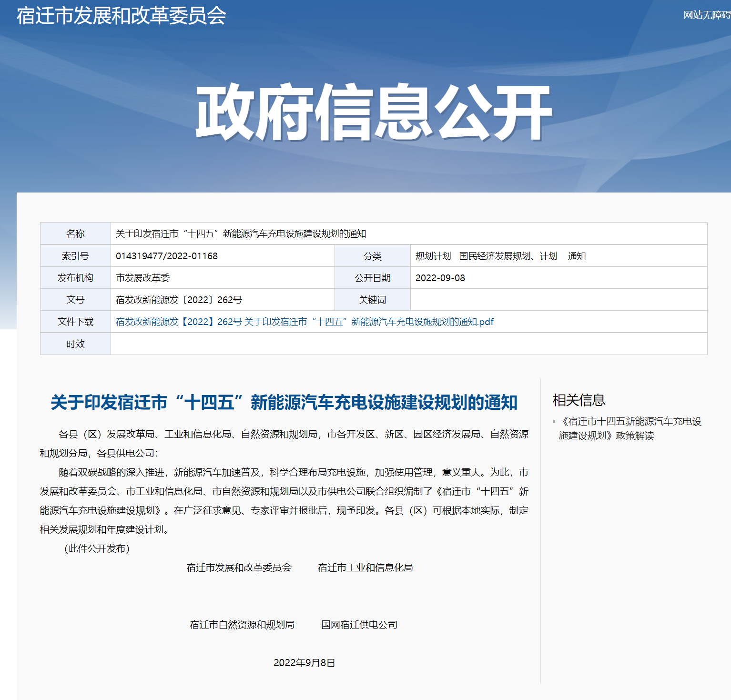Open the 网站无障碍 accessibility link
This screenshot has height=700, width=731.
click(707, 15)
